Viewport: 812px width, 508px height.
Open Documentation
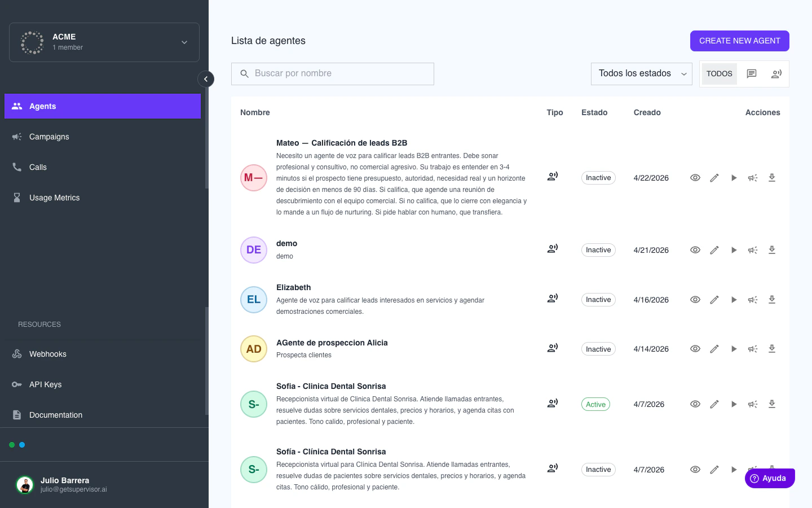(x=103, y=415)
